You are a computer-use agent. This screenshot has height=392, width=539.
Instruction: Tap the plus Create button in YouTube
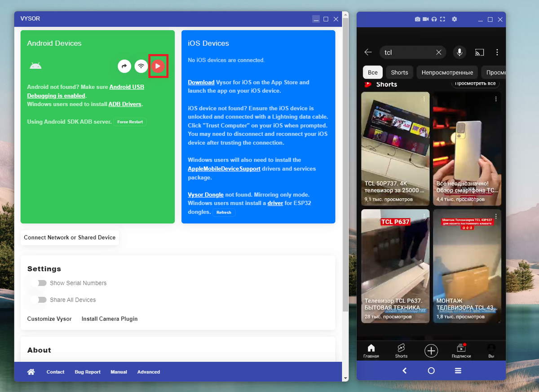pos(431,351)
